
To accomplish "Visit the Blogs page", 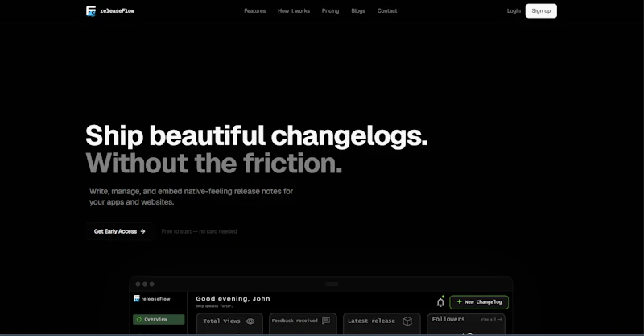I will (x=358, y=11).
